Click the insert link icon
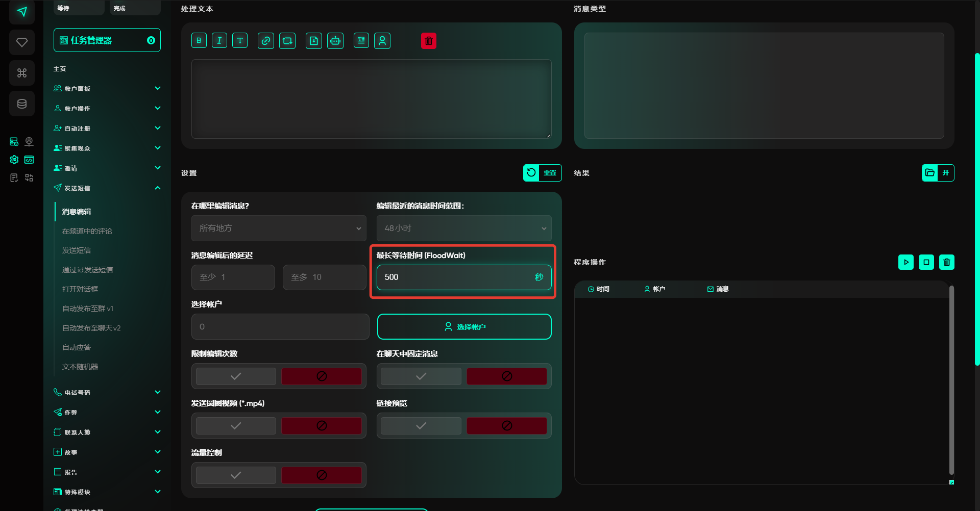The height and width of the screenshot is (511, 980). 266,41
